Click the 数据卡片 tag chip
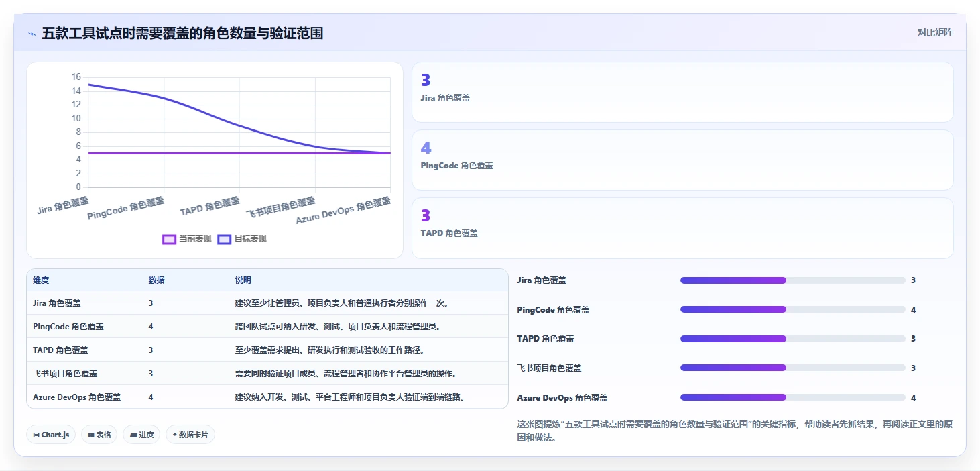 [190, 435]
